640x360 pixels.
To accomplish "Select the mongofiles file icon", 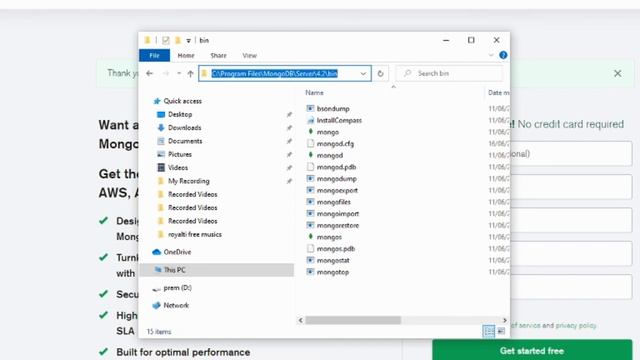I will [x=310, y=202].
